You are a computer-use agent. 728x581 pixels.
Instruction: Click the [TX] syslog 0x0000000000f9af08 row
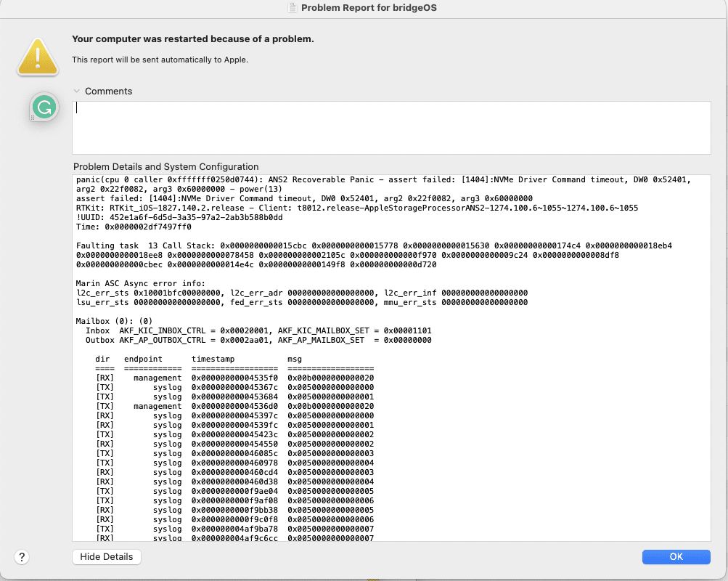[x=235, y=500]
